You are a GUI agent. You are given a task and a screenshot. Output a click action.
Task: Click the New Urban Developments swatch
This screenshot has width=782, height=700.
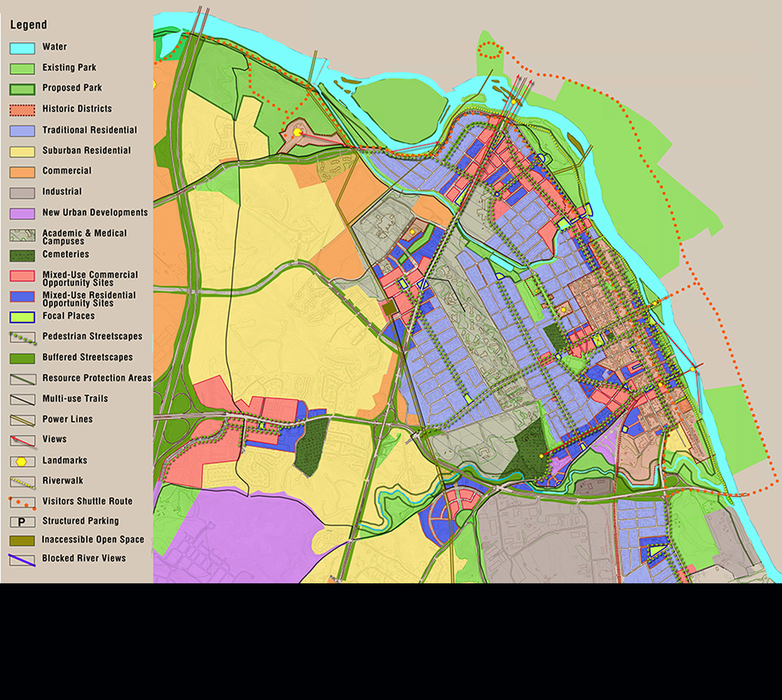pos(22,214)
